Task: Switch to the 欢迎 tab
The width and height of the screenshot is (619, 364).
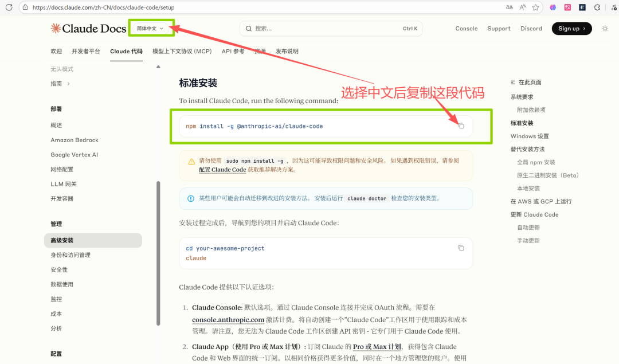Action: click(x=56, y=52)
